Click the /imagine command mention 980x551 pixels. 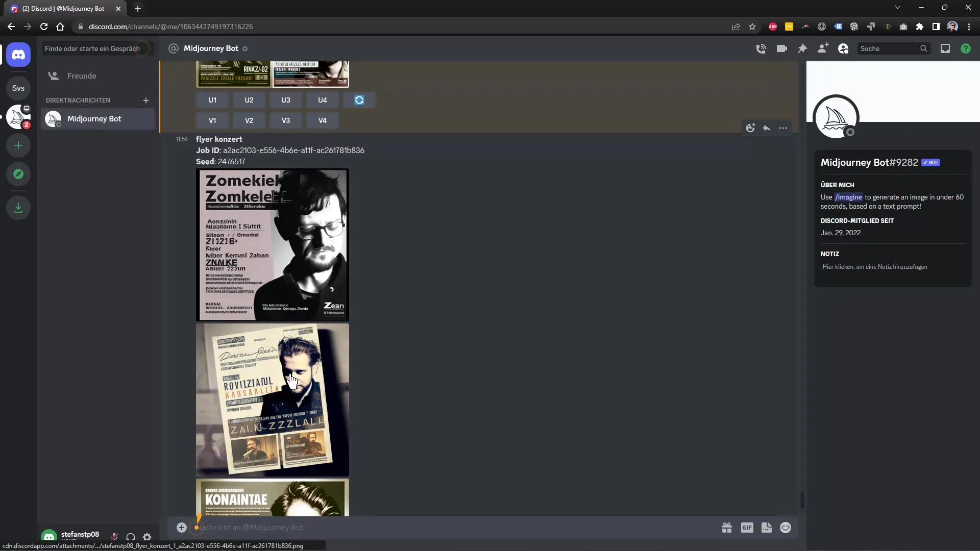pyautogui.click(x=848, y=197)
